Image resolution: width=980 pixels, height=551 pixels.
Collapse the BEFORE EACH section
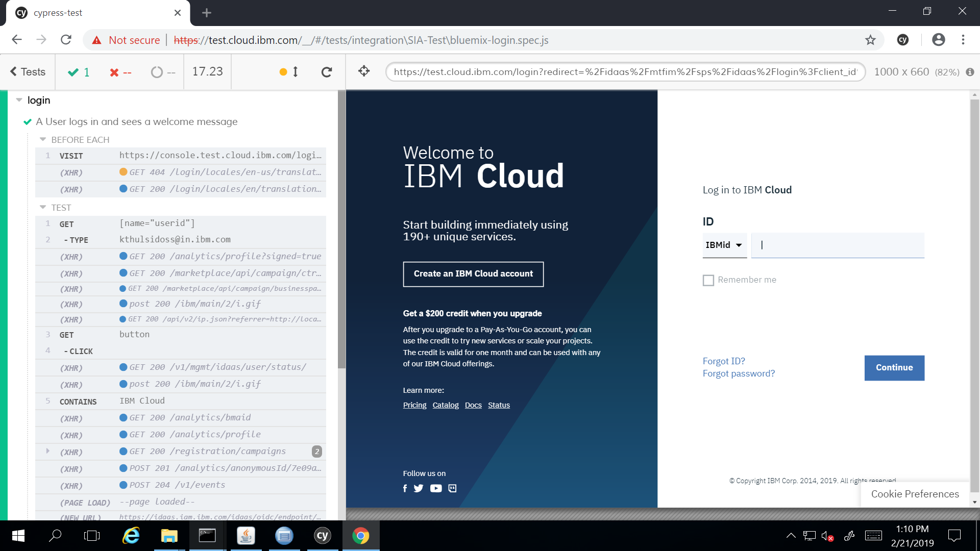pos(43,139)
